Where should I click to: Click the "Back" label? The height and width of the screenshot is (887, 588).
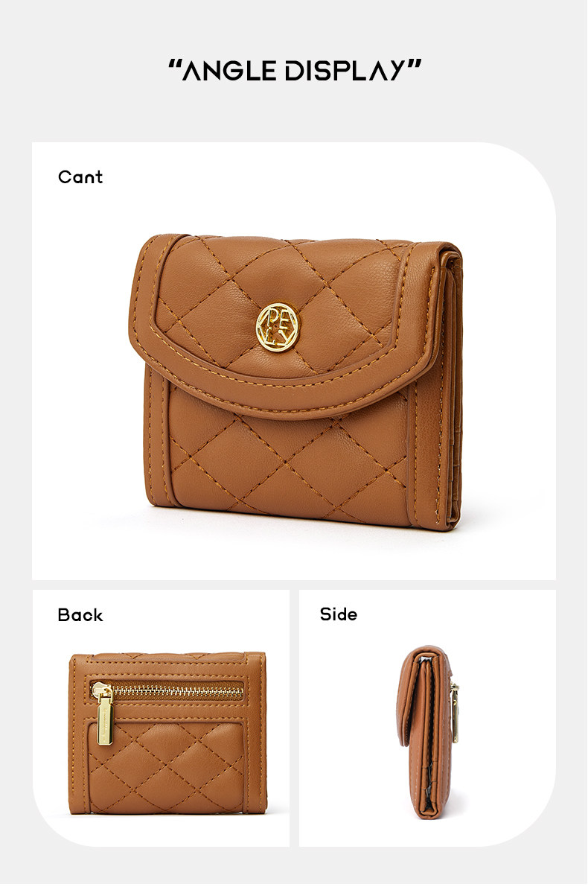(80, 615)
